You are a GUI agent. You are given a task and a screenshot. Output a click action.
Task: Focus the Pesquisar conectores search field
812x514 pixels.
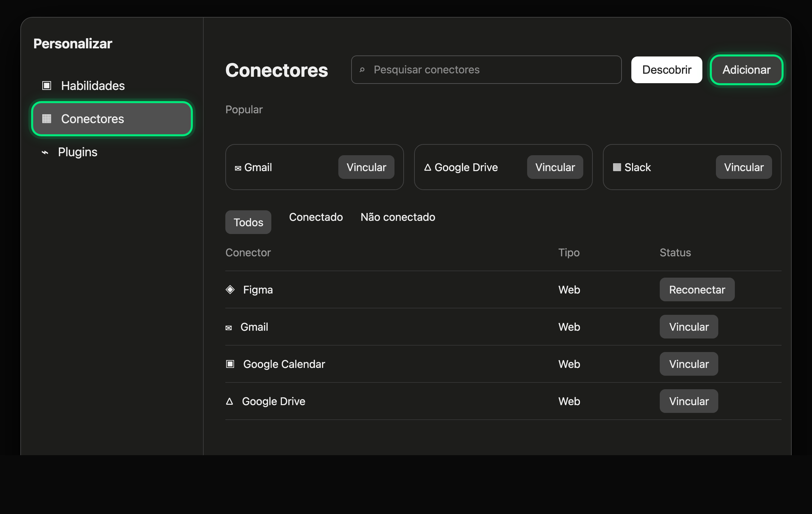click(x=486, y=70)
